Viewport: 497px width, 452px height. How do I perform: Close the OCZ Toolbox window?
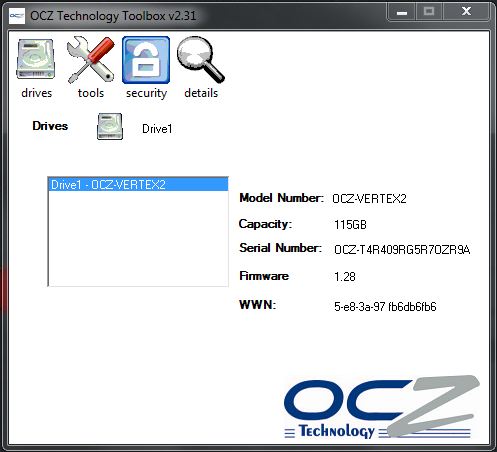point(466,12)
